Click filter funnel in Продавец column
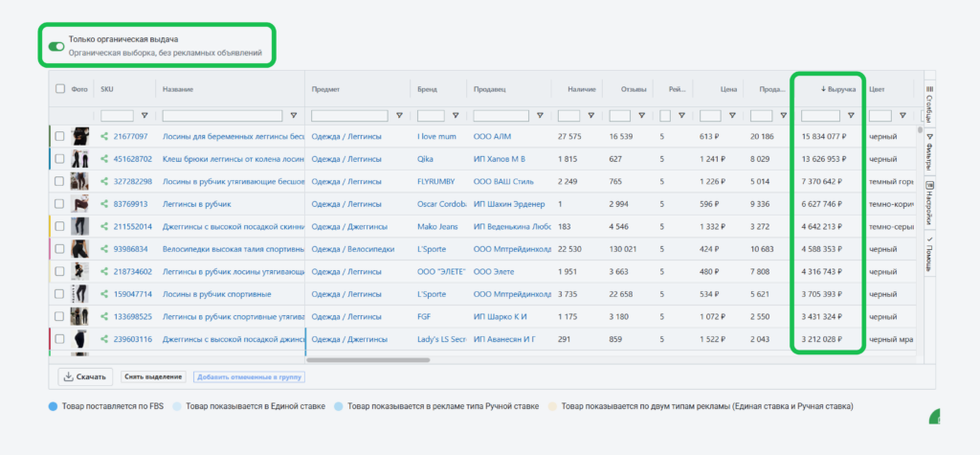Screen dimensions: 980x455 539,115
